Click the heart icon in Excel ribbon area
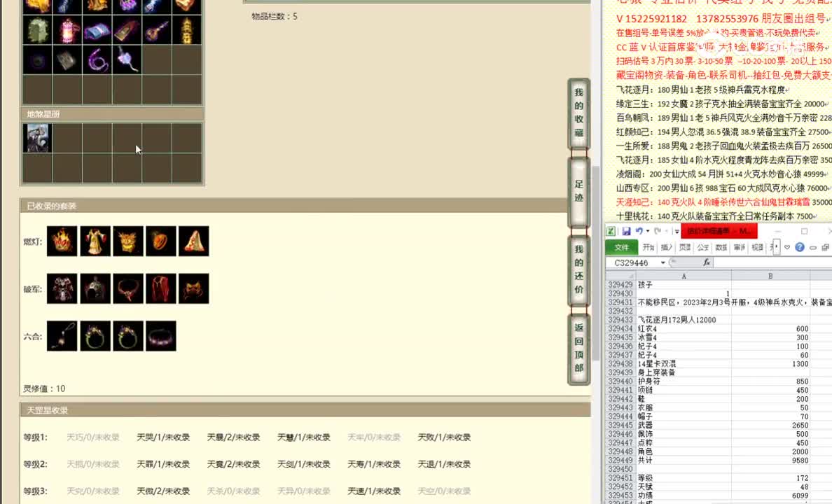The width and height of the screenshot is (832, 504). click(787, 246)
